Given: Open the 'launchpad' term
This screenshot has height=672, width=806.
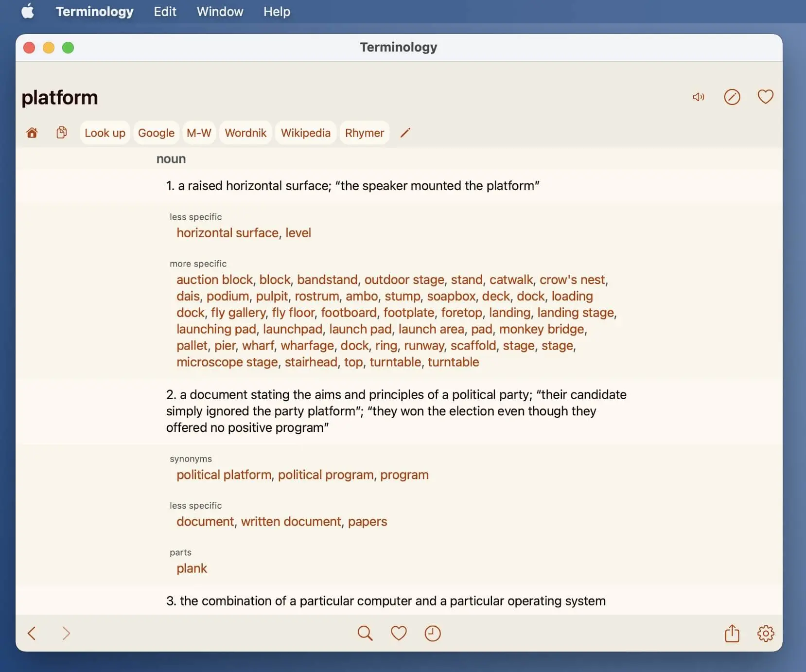Looking at the screenshot, I should click(x=293, y=329).
